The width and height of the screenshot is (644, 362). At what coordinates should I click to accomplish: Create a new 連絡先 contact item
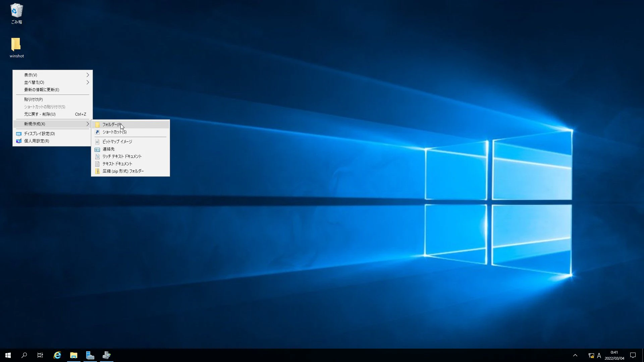(x=130, y=149)
